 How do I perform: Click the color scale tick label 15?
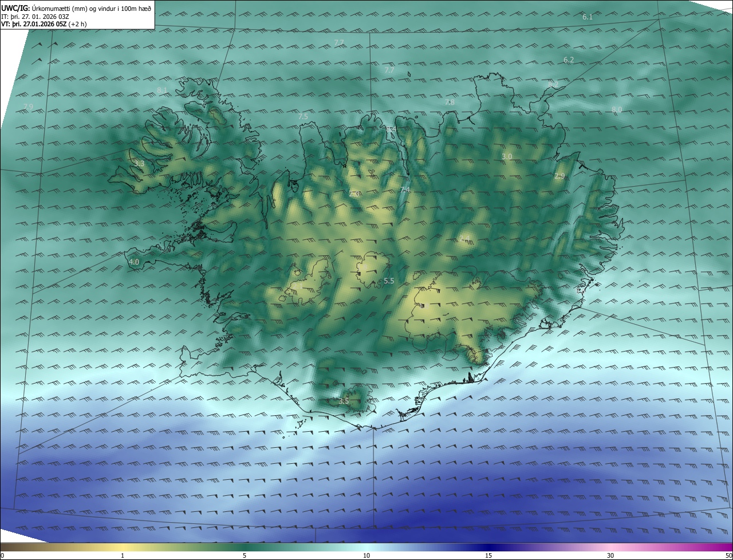coord(488,555)
